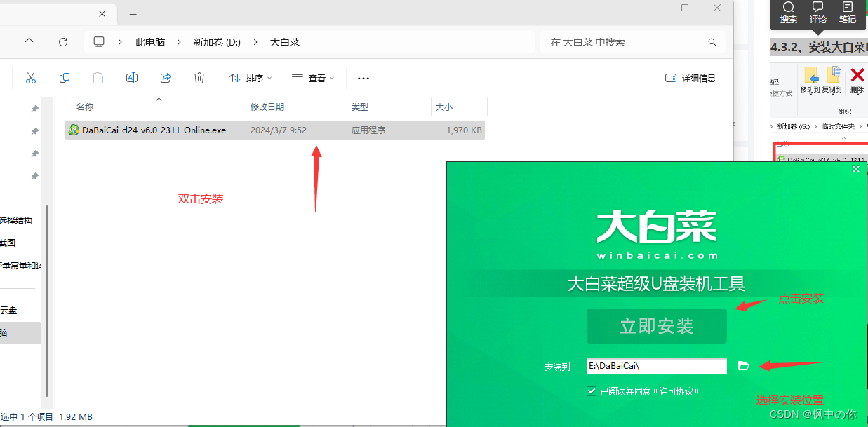Sort by 修改日期 column header
Viewport: 868px width, 427px height.
pyautogui.click(x=267, y=107)
